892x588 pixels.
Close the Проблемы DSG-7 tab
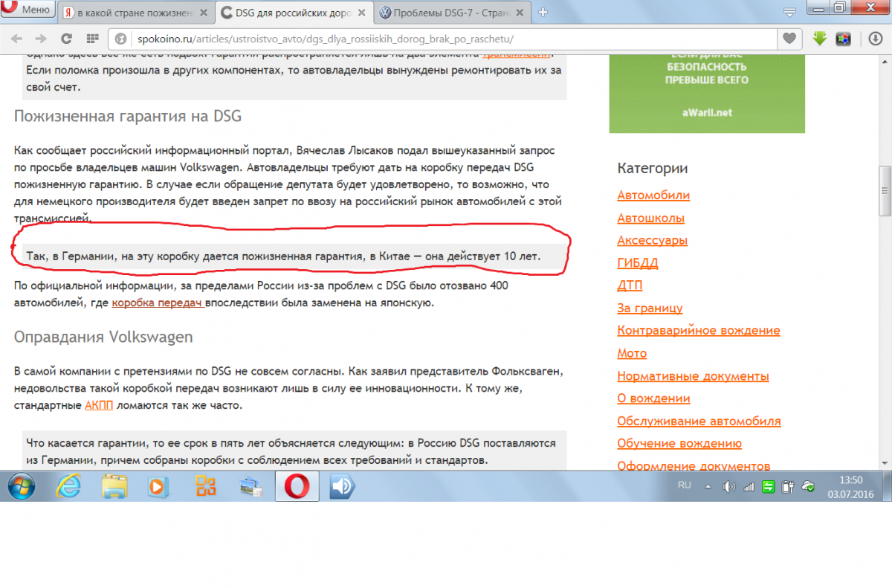521,13
